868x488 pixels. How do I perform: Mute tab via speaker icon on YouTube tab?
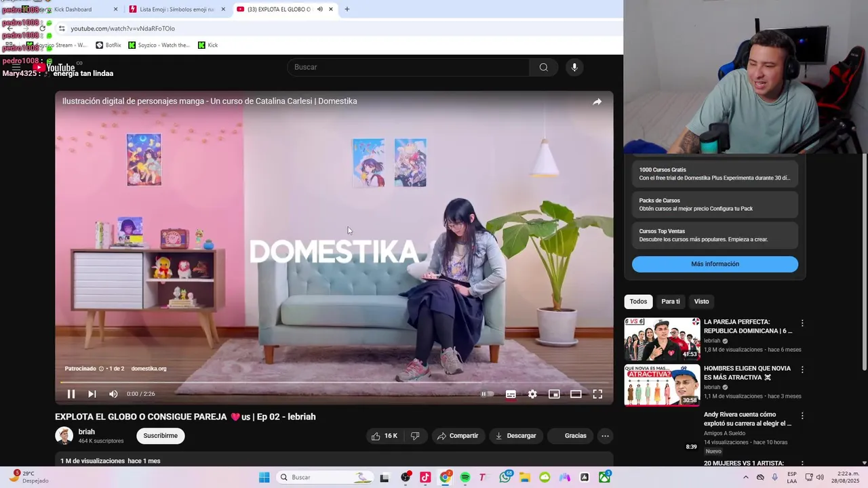click(319, 9)
